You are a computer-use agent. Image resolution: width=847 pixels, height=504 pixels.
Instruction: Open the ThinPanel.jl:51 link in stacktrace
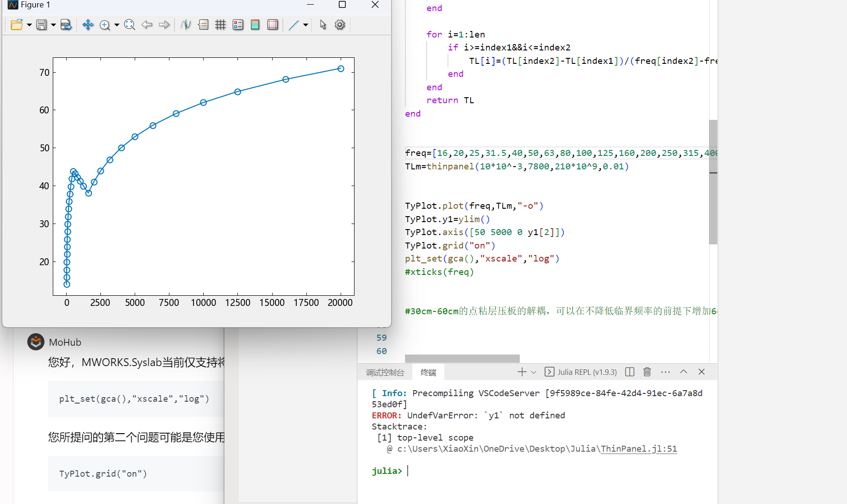639,449
